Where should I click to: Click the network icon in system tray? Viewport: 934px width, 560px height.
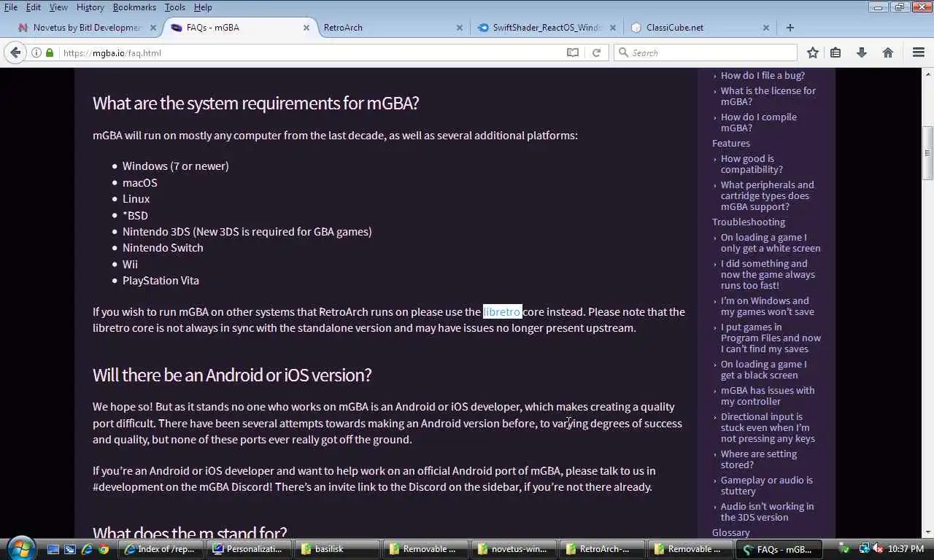[865, 549]
